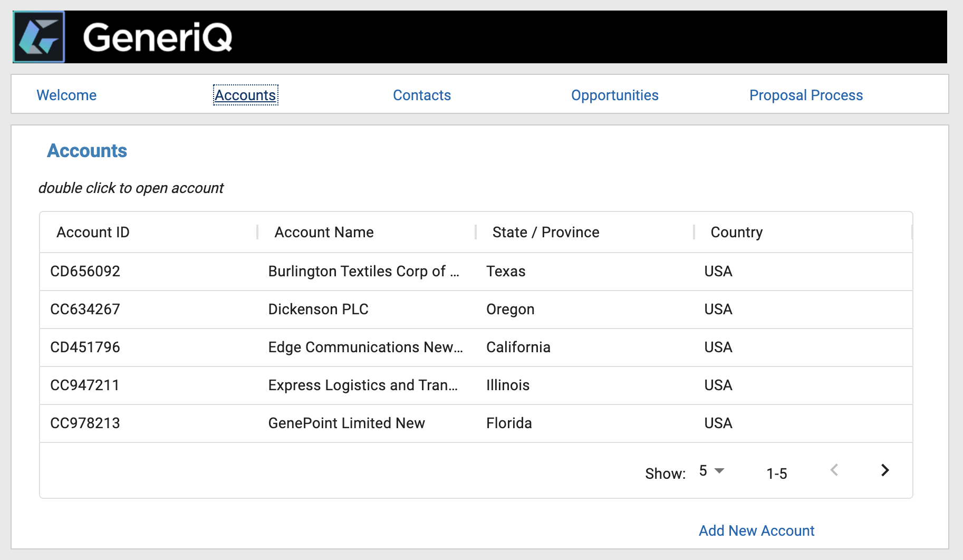Open the Contacts tab
Viewport: 963px width, 560px height.
tap(422, 95)
